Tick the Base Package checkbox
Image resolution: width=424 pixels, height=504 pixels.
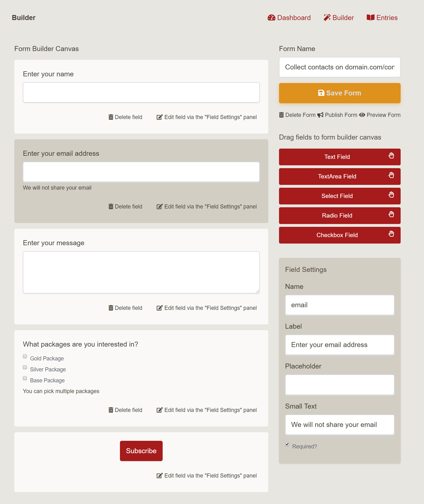[x=25, y=378]
